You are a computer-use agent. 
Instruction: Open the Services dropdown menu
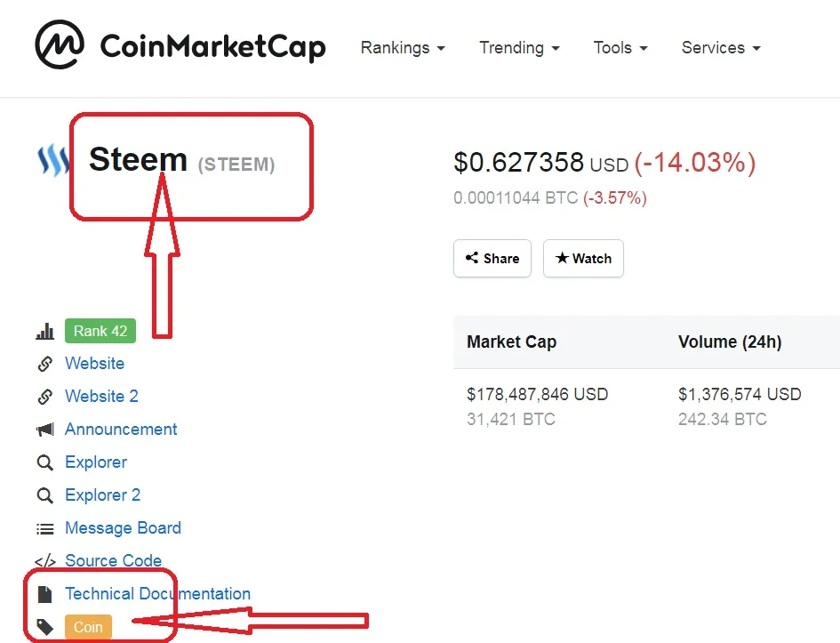(x=721, y=48)
